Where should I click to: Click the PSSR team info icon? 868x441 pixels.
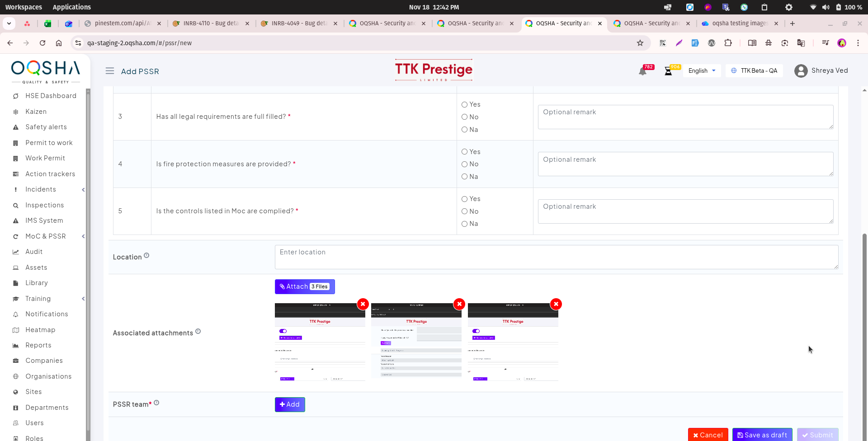point(156,403)
